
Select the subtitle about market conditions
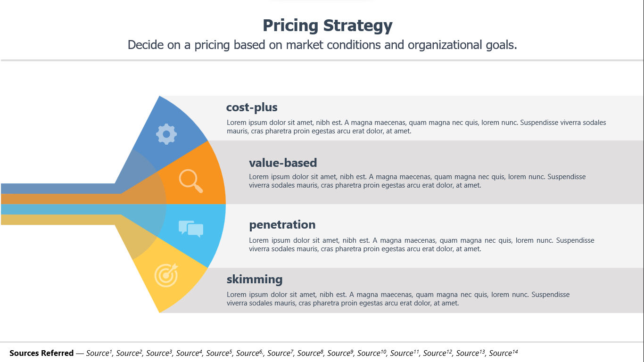coord(322,45)
